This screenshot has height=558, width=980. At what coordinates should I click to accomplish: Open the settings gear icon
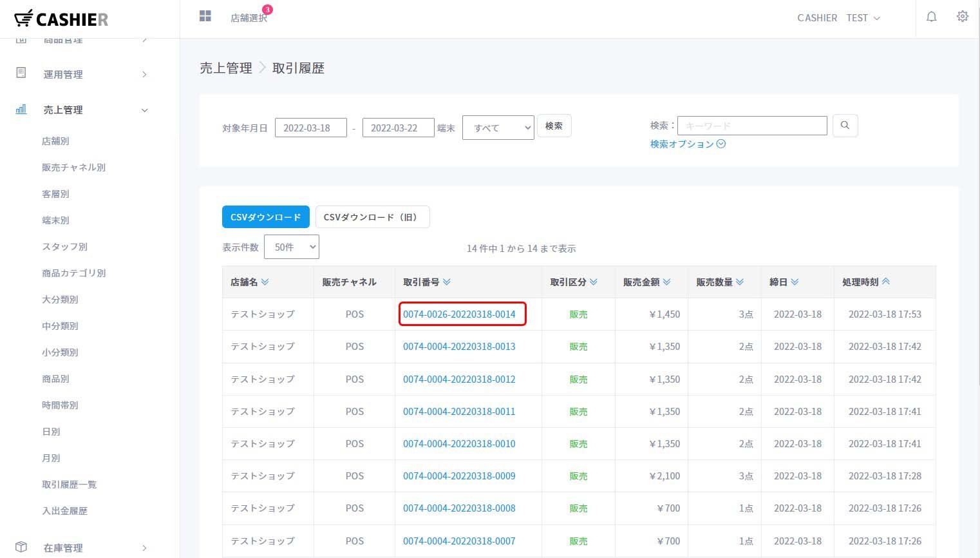pyautogui.click(x=963, y=17)
